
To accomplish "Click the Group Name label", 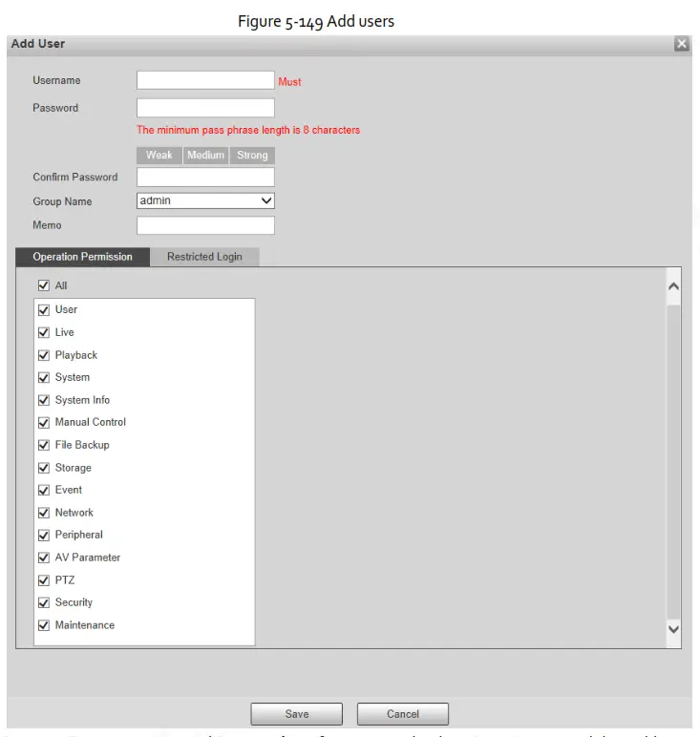I will (x=62, y=201).
